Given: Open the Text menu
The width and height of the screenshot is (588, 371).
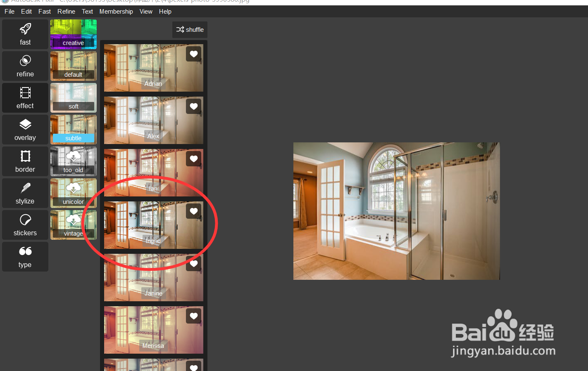Looking at the screenshot, I should click(x=87, y=12).
